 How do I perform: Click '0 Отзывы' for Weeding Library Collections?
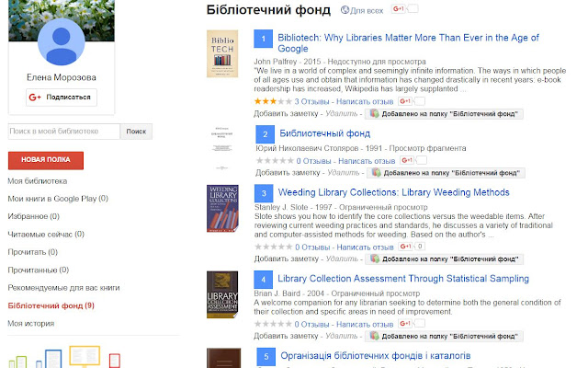(x=312, y=247)
